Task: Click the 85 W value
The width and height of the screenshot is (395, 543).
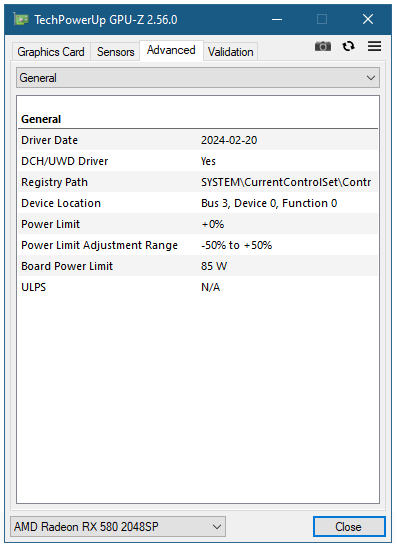Action: pyautogui.click(x=214, y=266)
